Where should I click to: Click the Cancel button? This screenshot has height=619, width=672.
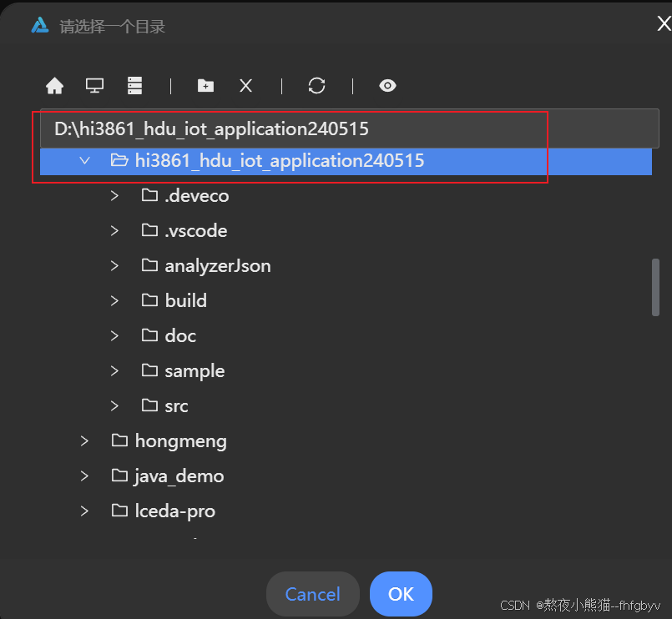[312, 594]
